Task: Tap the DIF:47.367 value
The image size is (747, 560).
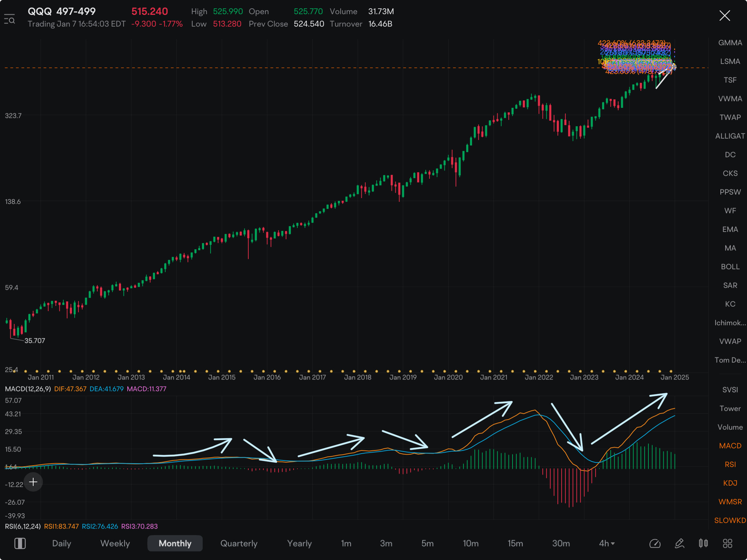Action: click(70, 389)
